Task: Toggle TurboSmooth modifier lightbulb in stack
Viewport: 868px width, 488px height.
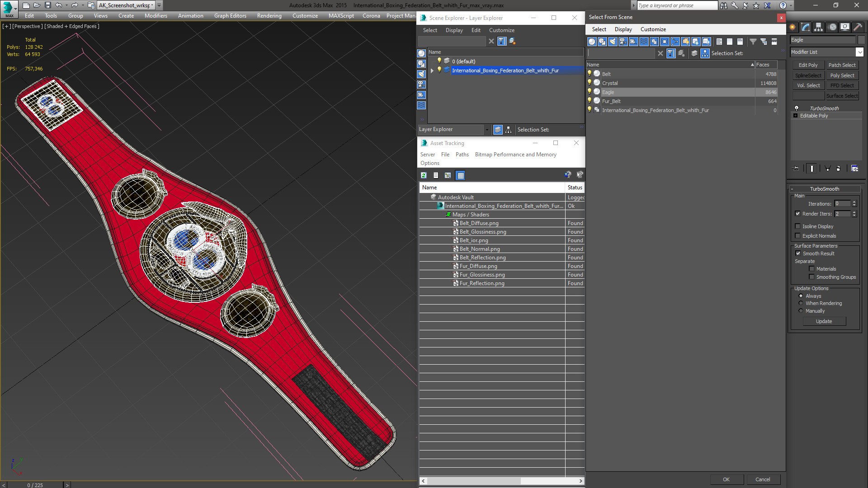Action: click(x=797, y=108)
